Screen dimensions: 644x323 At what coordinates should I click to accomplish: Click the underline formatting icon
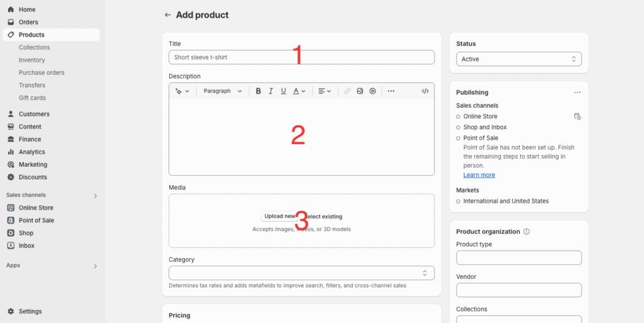pyautogui.click(x=284, y=91)
